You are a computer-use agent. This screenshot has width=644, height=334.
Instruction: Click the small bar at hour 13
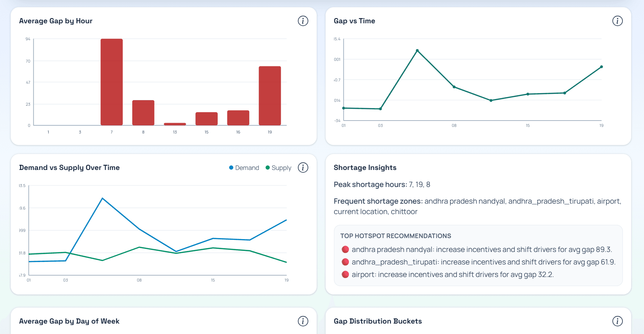coord(175,123)
